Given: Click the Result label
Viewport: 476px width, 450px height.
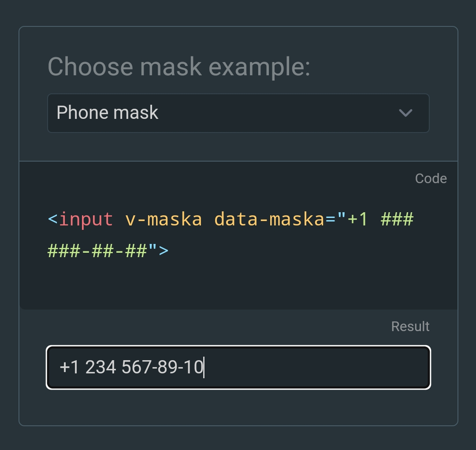Looking at the screenshot, I should (x=410, y=327).
